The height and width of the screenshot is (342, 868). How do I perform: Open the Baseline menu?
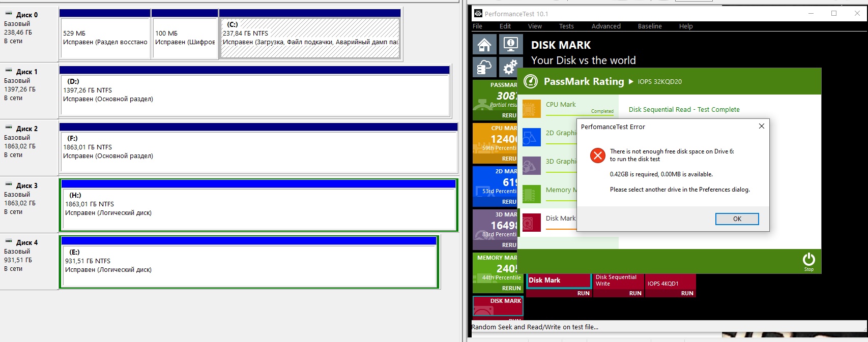[x=650, y=26]
